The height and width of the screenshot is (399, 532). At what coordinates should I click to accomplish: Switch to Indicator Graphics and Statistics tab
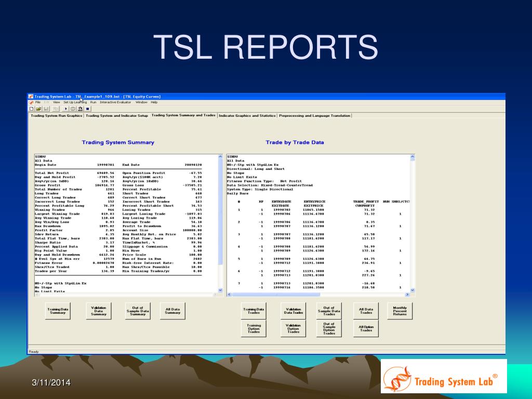tap(247, 116)
